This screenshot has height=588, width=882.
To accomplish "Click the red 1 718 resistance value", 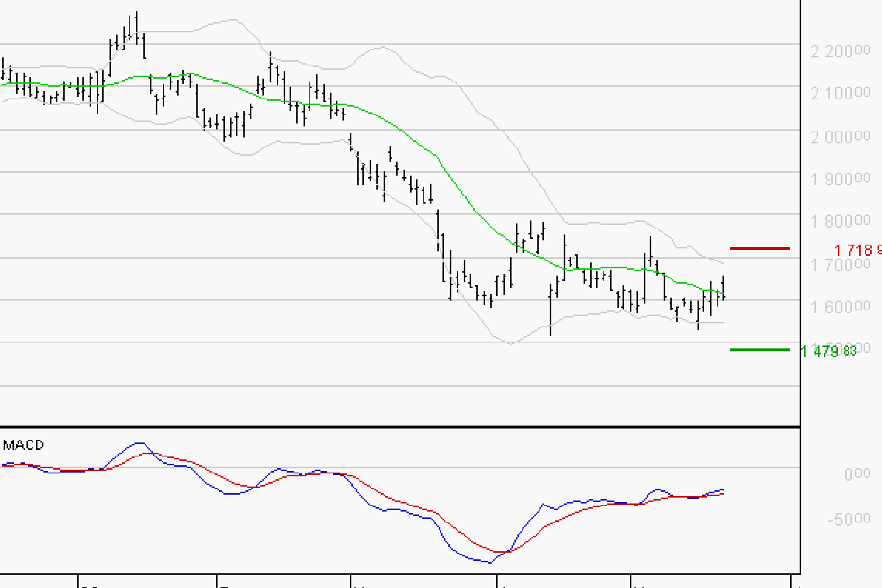I will (858, 251).
